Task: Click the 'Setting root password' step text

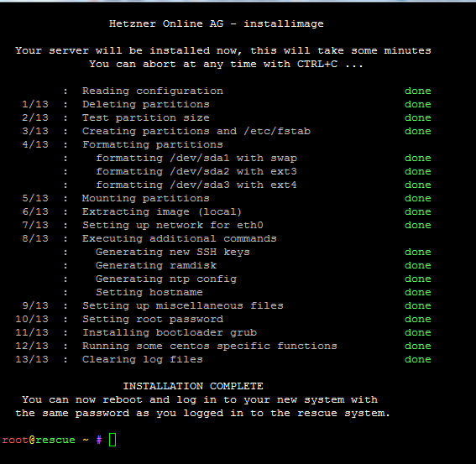Action: (x=153, y=319)
